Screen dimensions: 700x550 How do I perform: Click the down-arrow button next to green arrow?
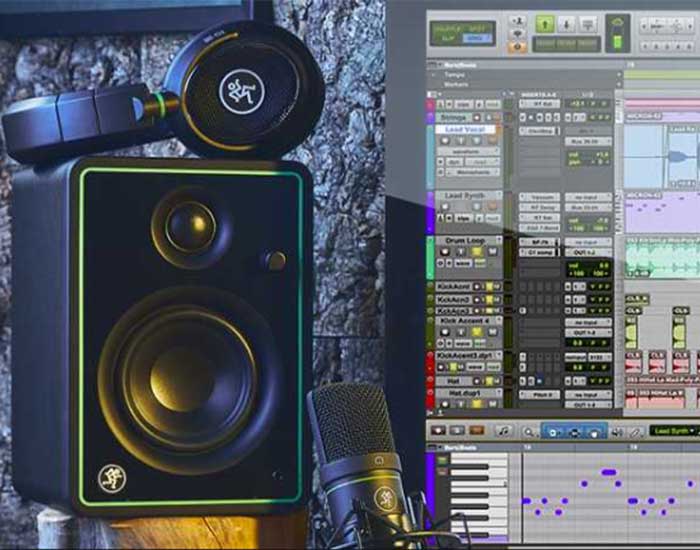[x=566, y=24]
